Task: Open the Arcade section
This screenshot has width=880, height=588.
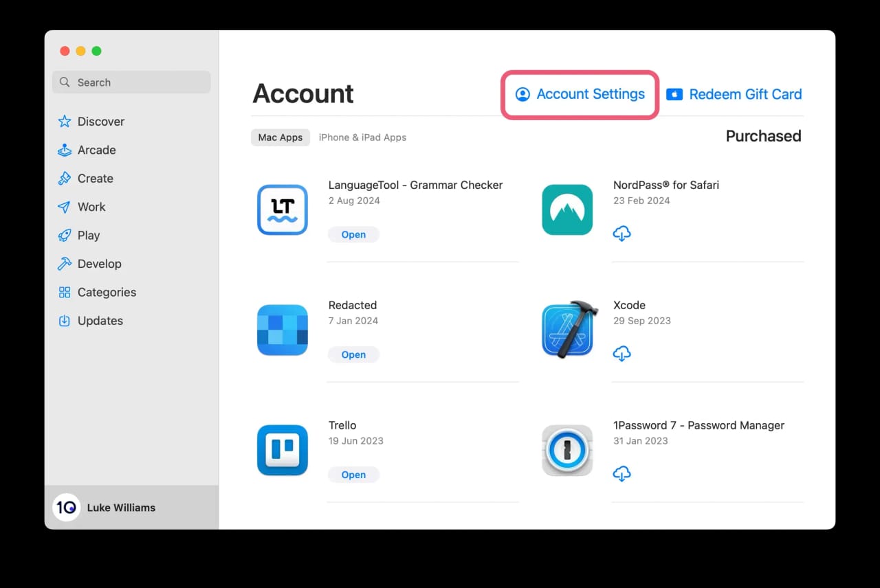Action: pyautogui.click(x=65, y=150)
